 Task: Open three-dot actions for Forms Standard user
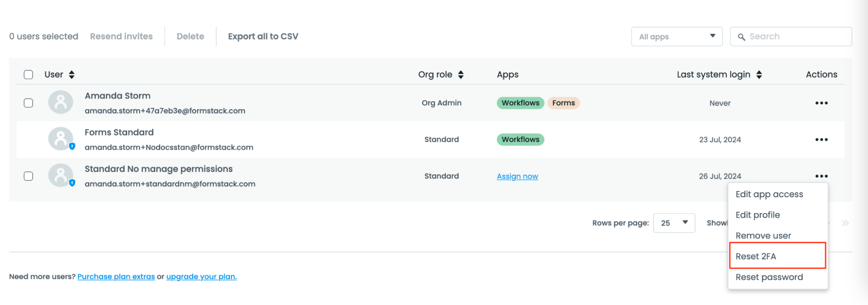[x=821, y=139]
